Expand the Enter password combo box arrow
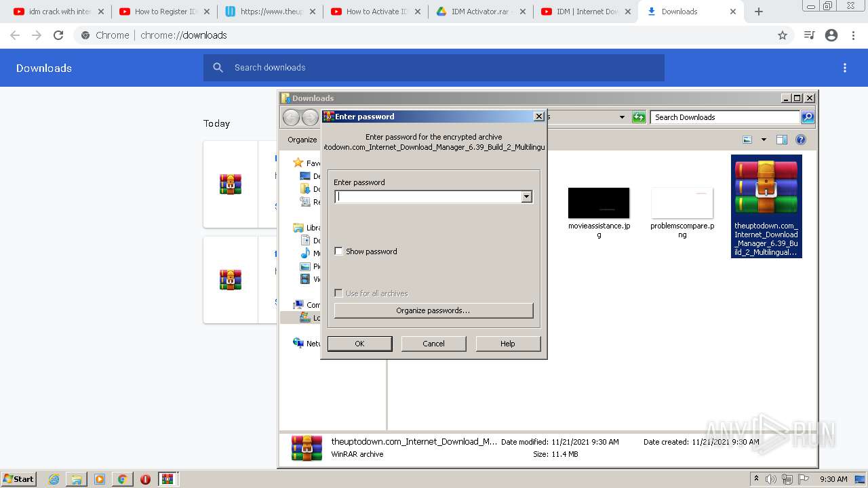The height and width of the screenshot is (488, 868). coord(526,197)
